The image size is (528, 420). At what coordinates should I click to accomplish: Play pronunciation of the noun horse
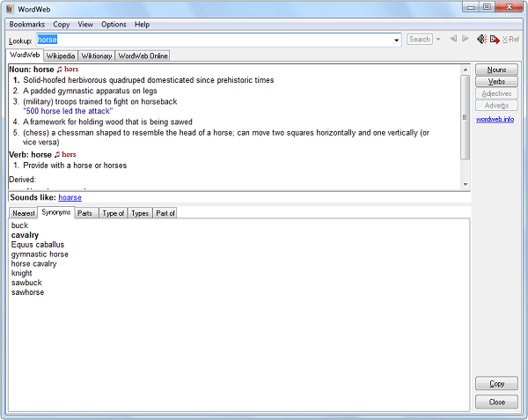click(x=60, y=70)
